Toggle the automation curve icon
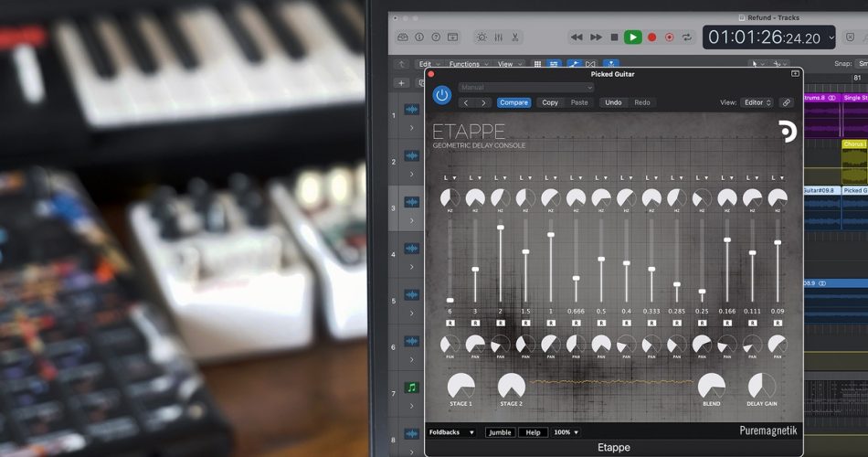 click(575, 64)
